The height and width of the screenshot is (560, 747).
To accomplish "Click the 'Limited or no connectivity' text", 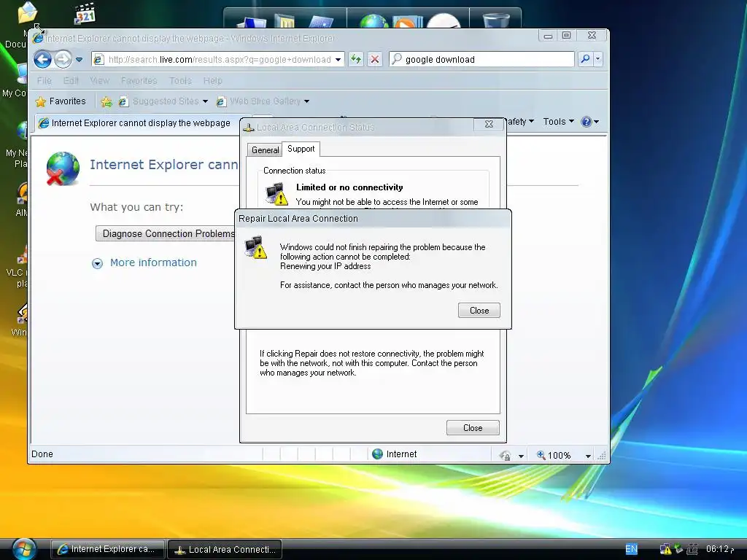I will coord(349,187).
